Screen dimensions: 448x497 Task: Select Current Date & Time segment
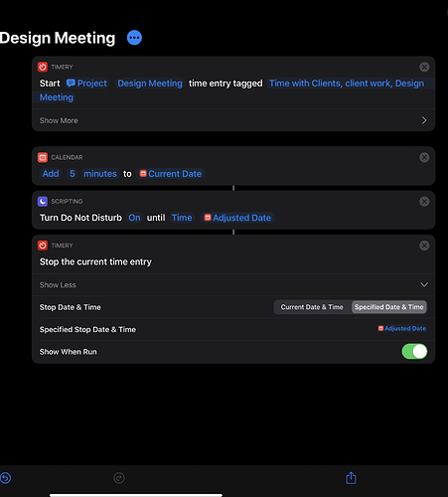312,307
